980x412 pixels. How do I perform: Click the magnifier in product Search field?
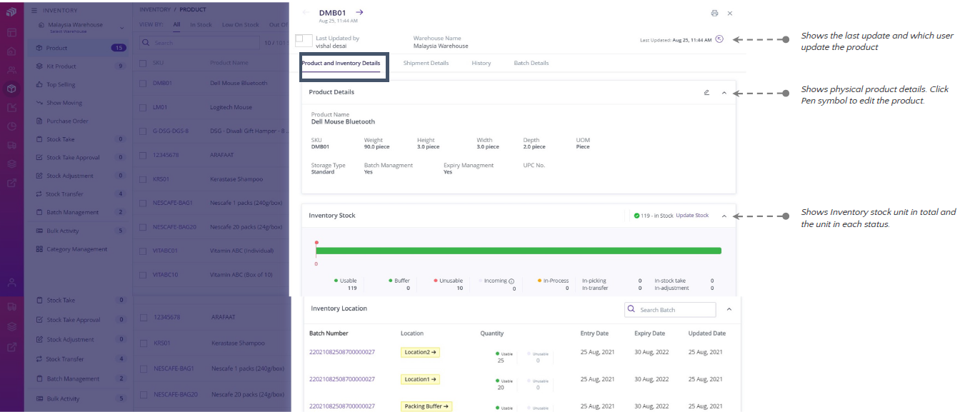[x=147, y=43]
